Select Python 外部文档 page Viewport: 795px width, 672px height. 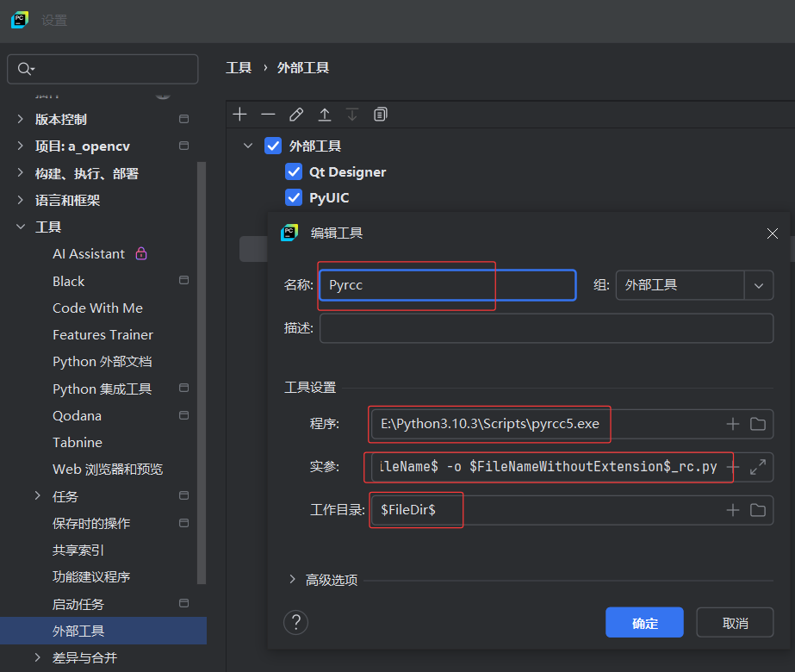tap(102, 362)
